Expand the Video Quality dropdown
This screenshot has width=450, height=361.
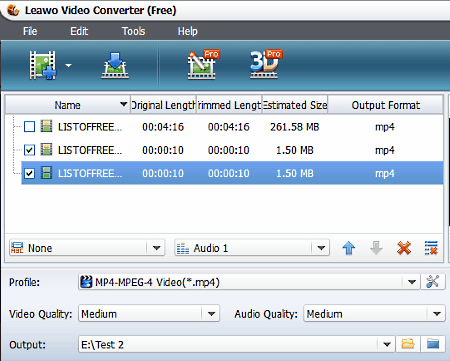[x=211, y=313]
